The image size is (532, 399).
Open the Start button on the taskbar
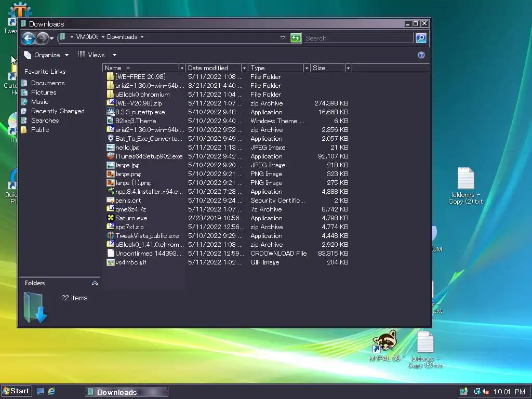16,391
